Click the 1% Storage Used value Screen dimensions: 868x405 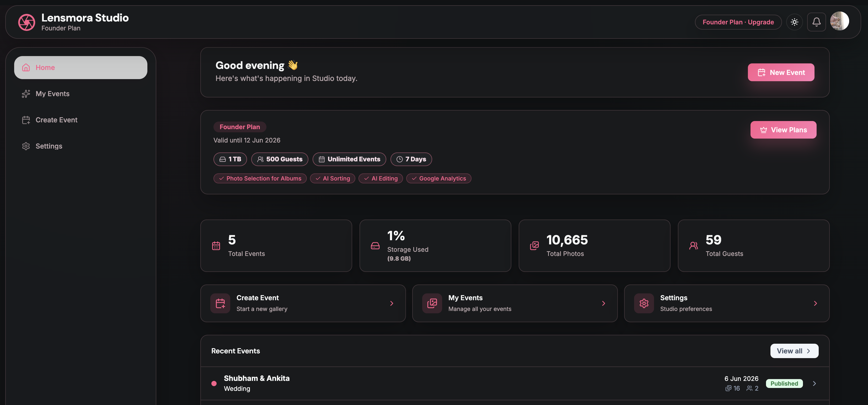pyautogui.click(x=396, y=236)
